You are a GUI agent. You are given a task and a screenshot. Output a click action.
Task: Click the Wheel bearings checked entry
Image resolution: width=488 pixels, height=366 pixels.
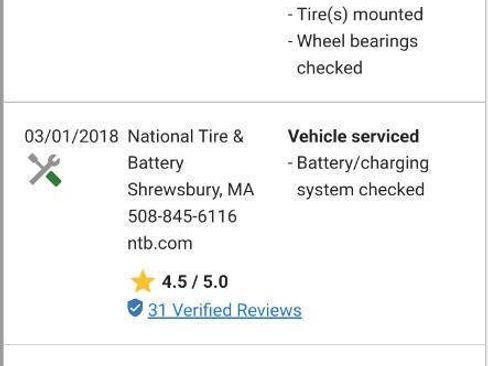(x=353, y=54)
